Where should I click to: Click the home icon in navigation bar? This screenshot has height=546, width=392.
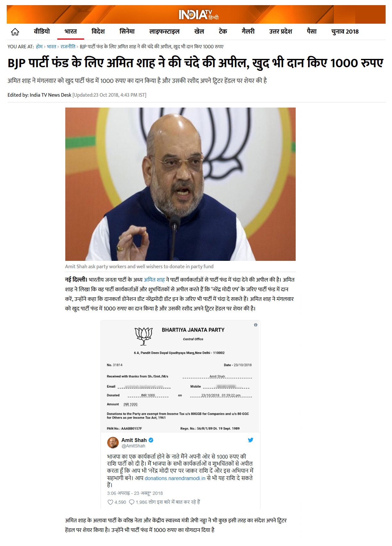click(x=15, y=32)
